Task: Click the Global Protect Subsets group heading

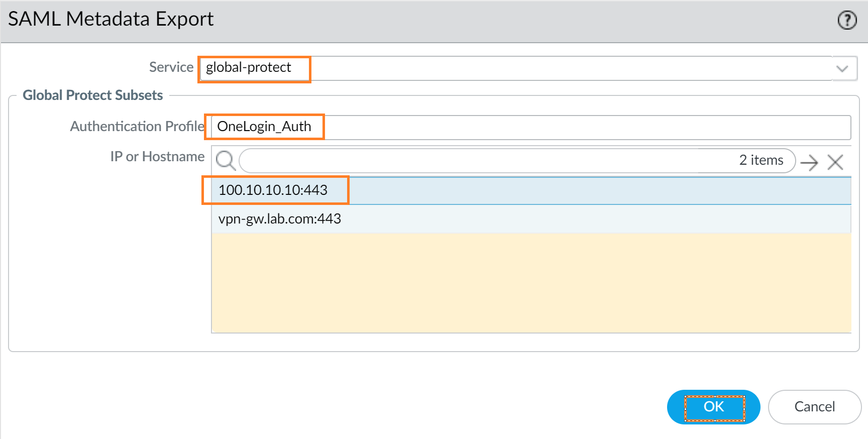Action: click(x=93, y=95)
